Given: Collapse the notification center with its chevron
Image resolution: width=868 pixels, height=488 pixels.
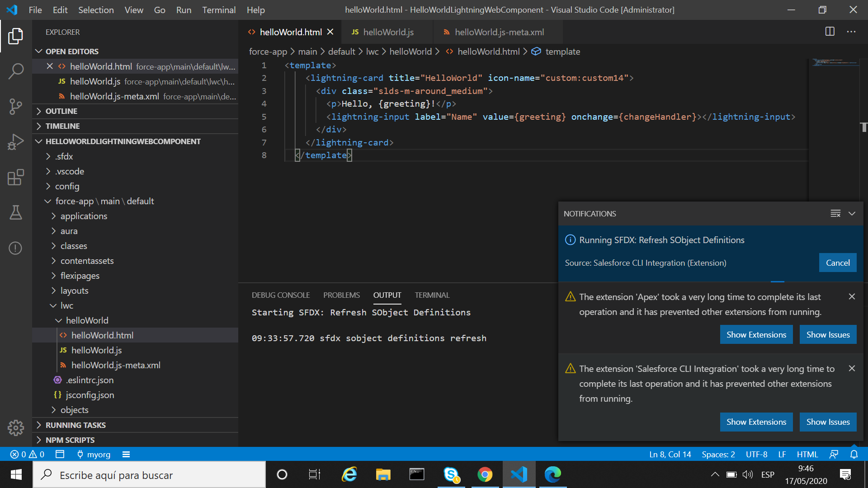Looking at the screenshot, I should coord(852,213).
